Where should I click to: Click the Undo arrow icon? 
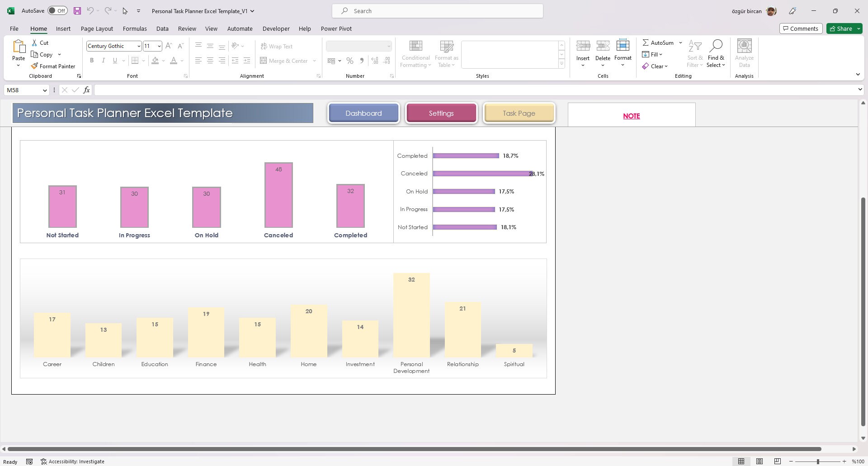coord(90,11)
